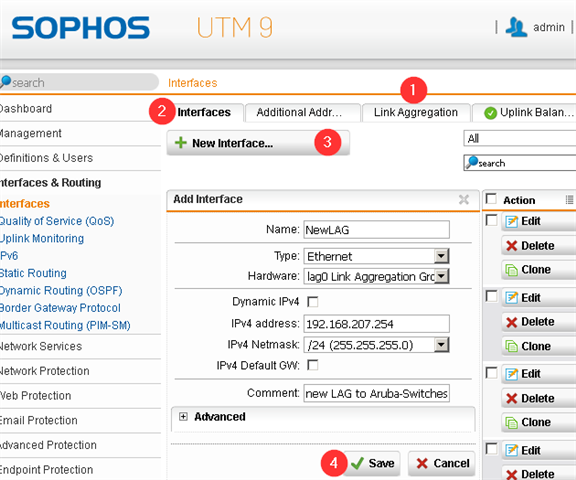Viewport: 576px width, 480px height.
Task: Open the Border Gateway Protocol link
Action: (x=60, y=308)
